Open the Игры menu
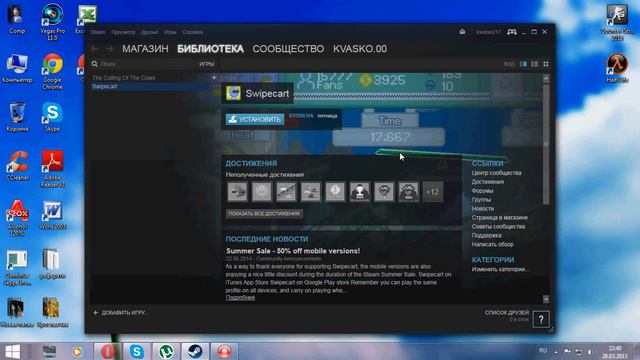The width and height of the screenshot is (640, 360). tap(170, 32)
